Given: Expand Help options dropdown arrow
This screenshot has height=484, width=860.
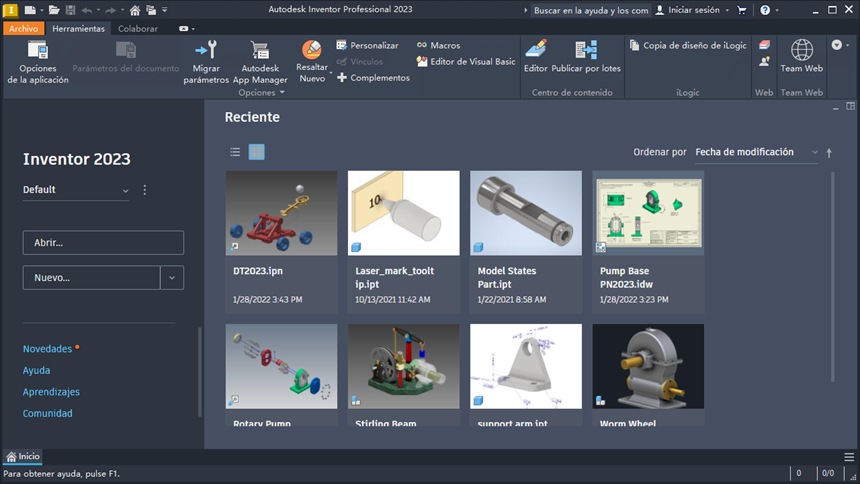Looking at the screenshot, I should point(777,10).
